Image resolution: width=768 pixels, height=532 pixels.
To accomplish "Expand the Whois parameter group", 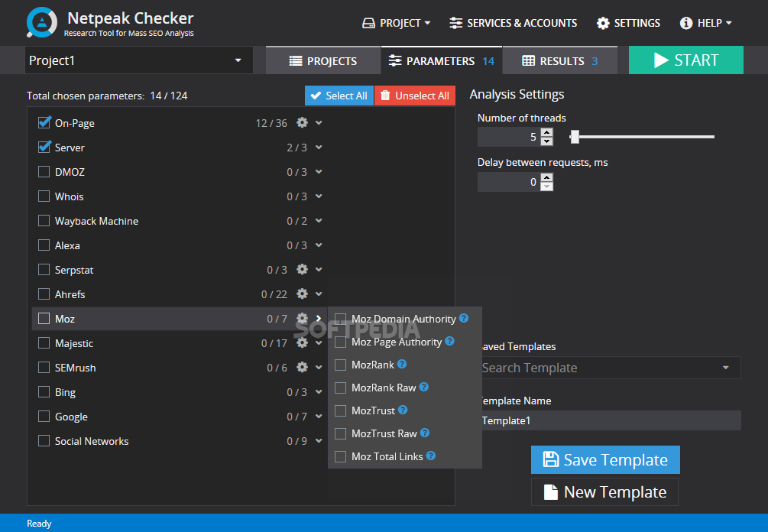I will coord(319,196).
